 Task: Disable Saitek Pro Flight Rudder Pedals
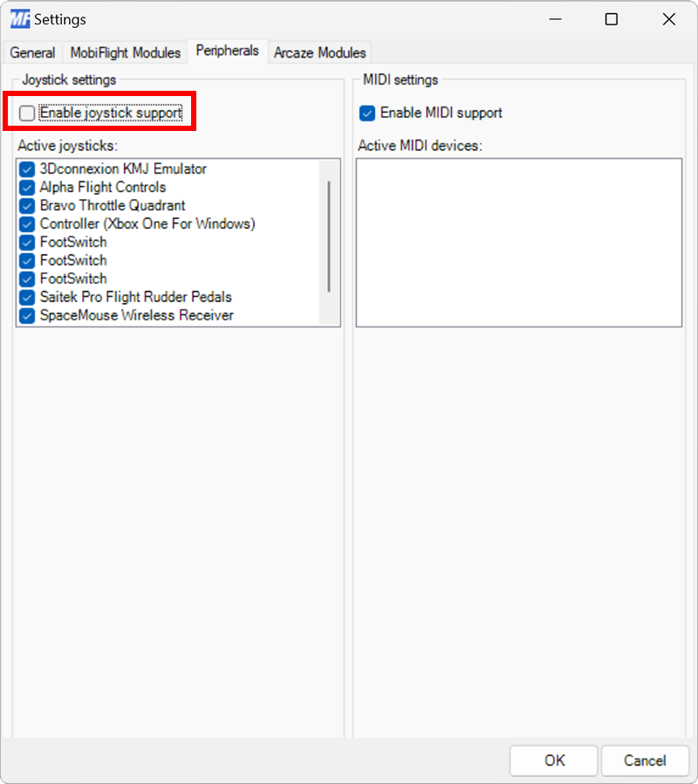click(x=26, y=297)
